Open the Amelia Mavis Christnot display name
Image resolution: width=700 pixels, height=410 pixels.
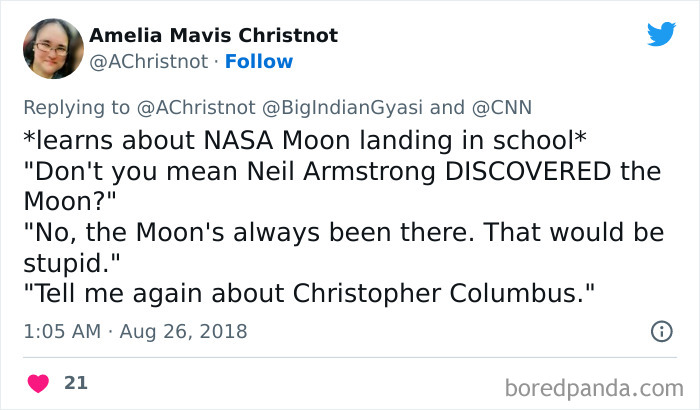coord(213,36)
